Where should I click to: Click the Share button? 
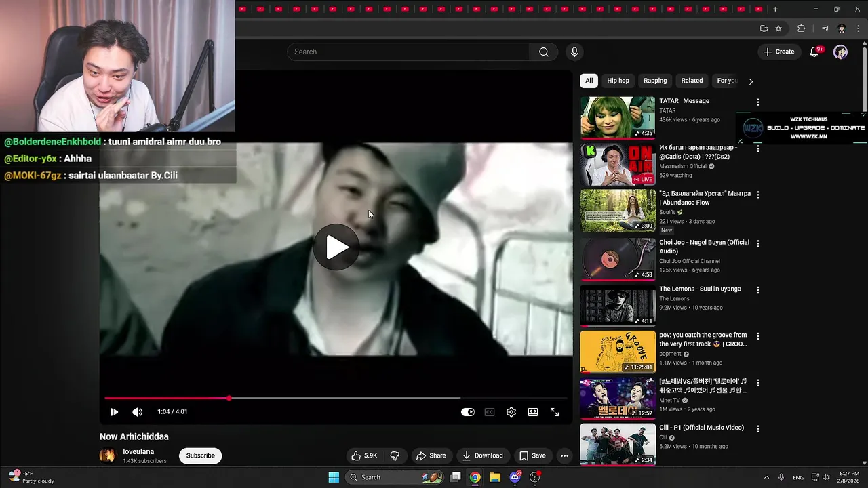431,455
